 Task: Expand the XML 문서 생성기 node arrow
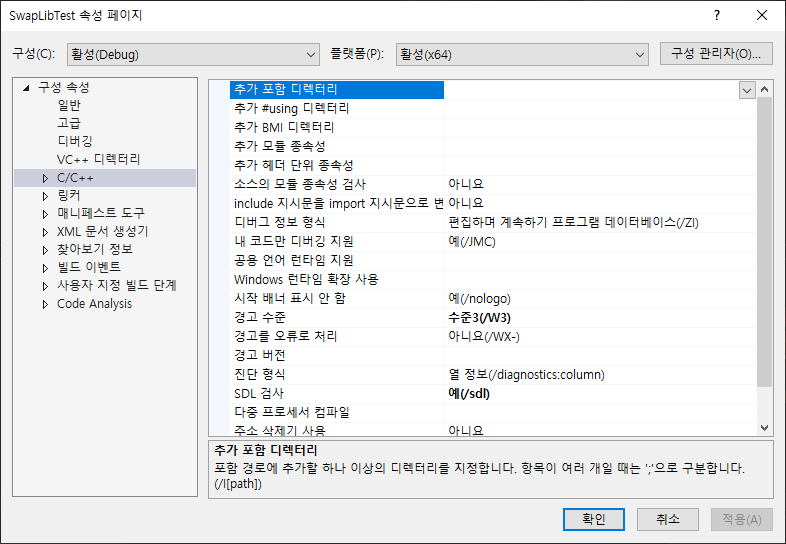tap(45, 232)
